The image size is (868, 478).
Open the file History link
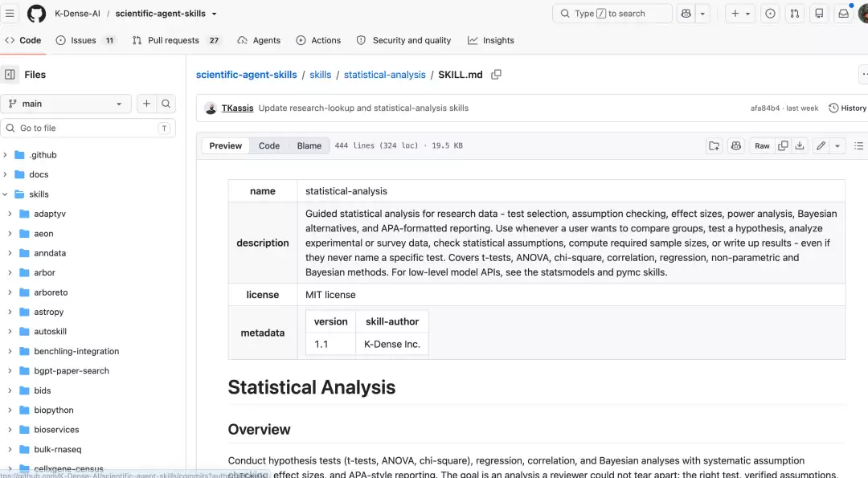847,108
